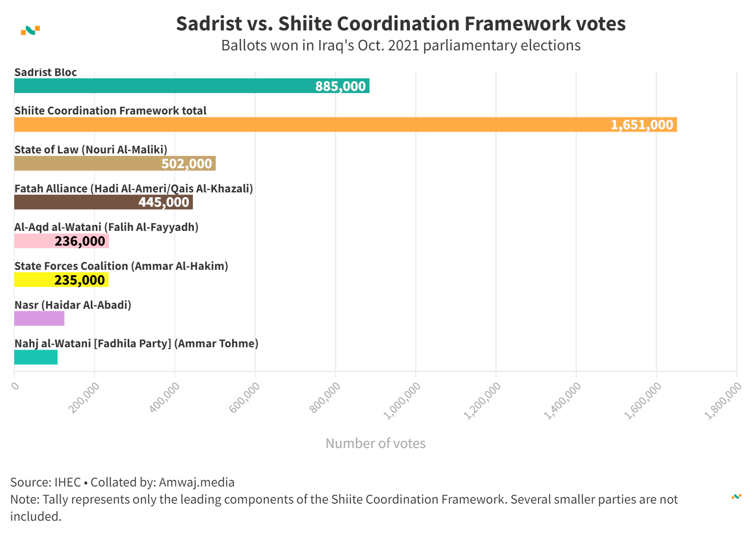This screenshot has height=534, width=756.
Task: Click the turquoise Nahj al-Watani bar
Action: pyautogui.click(x=36, y=357)
